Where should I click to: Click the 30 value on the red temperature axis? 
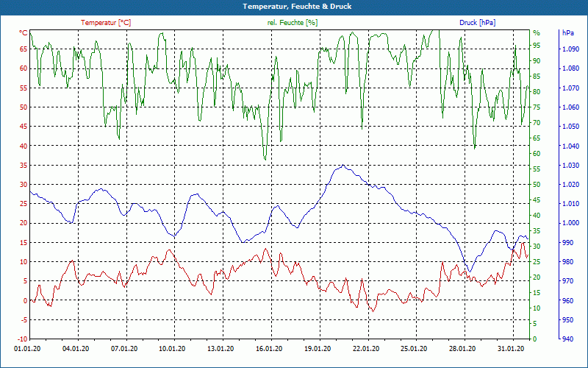point(24,185)
